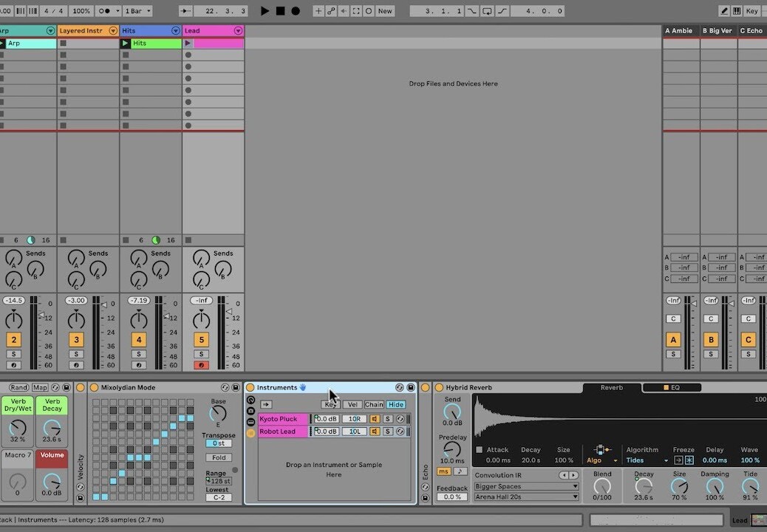Open the 1 Bar quantization dropdown

[x=138, y=11]
